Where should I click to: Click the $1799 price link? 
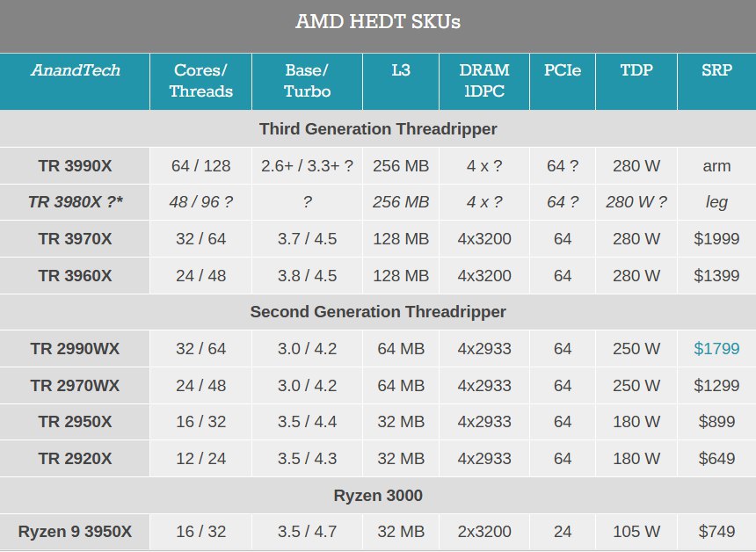click(x=716, y=349)
